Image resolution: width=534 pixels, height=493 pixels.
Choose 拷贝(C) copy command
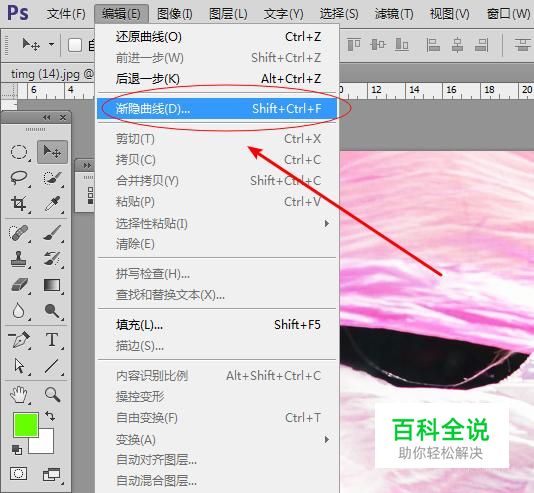217,160
